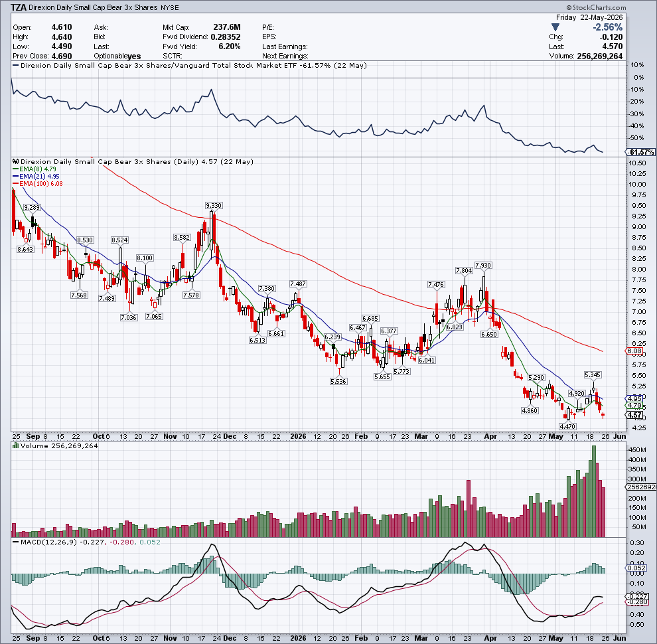This screenshot has width=657, height=644.
Task: Click the -2.56% percent change value
Action: point(607,27)
